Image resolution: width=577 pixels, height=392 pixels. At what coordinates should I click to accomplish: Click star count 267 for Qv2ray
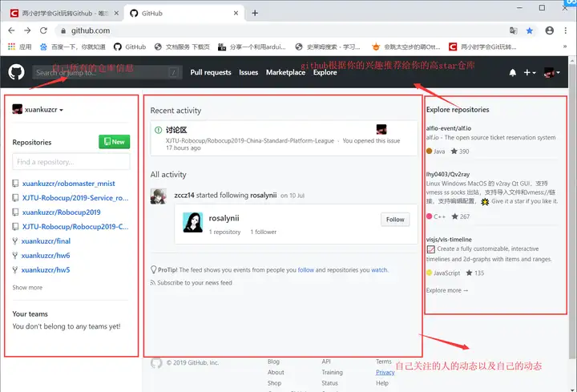(461, 216)
